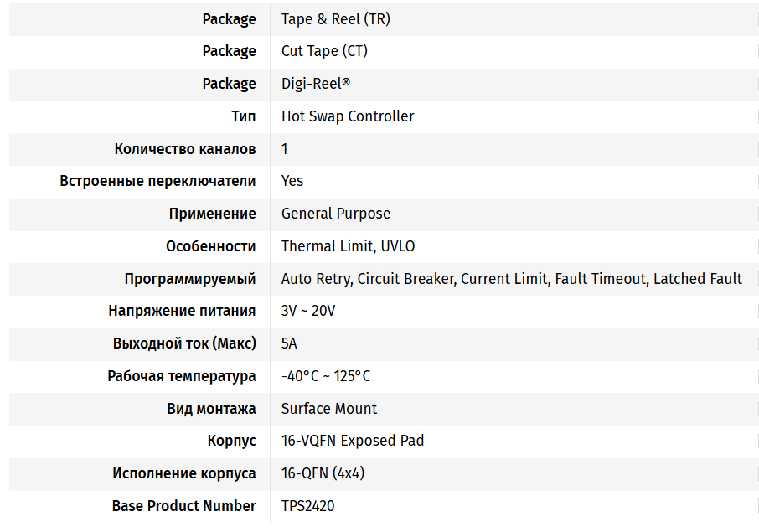Click the Thermal Limit, UVLO value
Viewport: 759px width, 532px height.
click(348, 246)
